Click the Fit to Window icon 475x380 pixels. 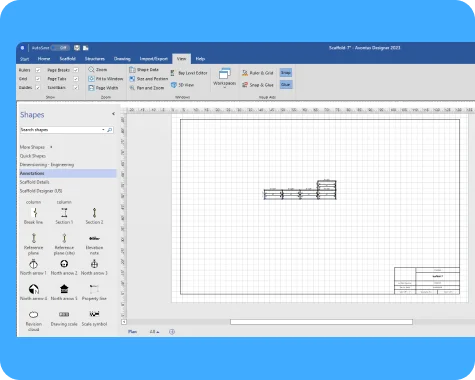(x=91, y=79)
